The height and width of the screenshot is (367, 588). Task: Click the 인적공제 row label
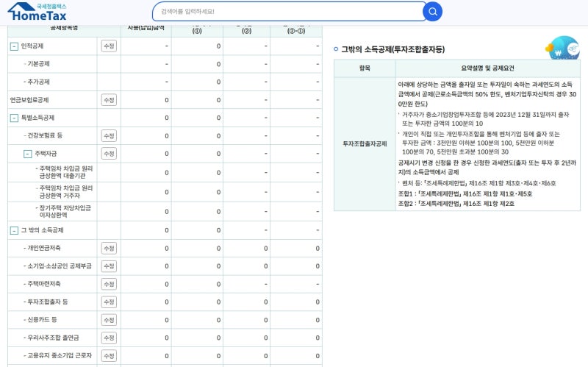[x=32, y=46]
